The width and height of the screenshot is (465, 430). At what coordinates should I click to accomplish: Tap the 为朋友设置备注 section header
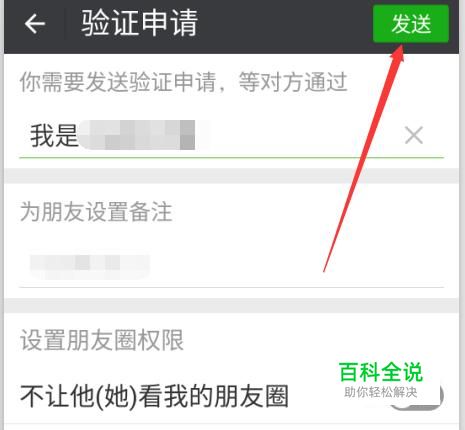(x=96, y=212)
